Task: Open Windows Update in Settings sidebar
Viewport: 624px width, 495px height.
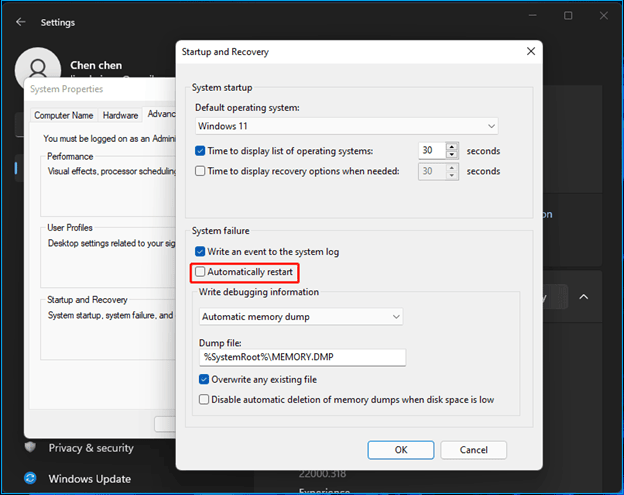Action: coord(90,479)
